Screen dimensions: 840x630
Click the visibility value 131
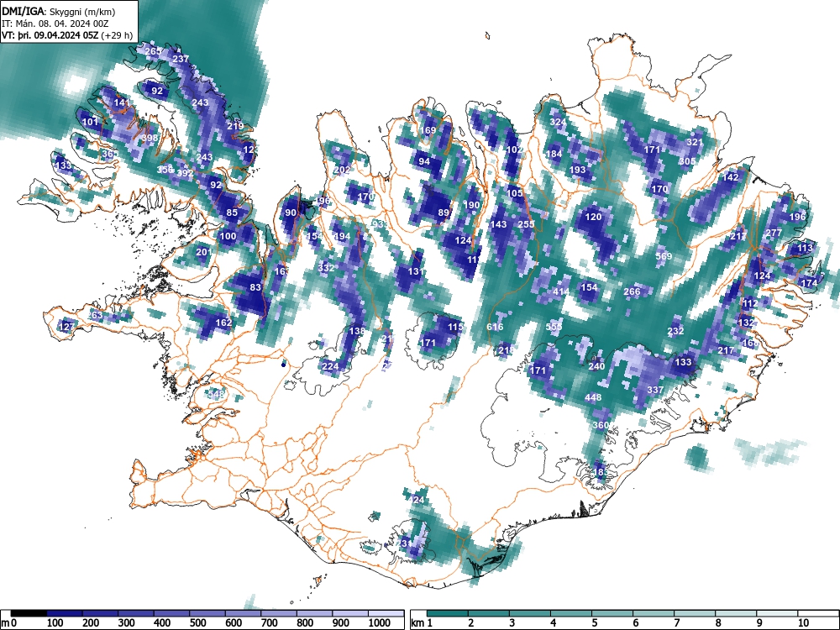[416, 271]
